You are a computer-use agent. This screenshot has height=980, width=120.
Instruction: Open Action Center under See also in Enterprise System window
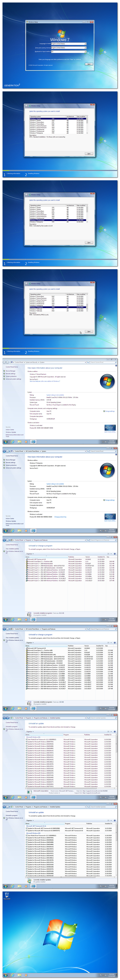pos(10,518)
